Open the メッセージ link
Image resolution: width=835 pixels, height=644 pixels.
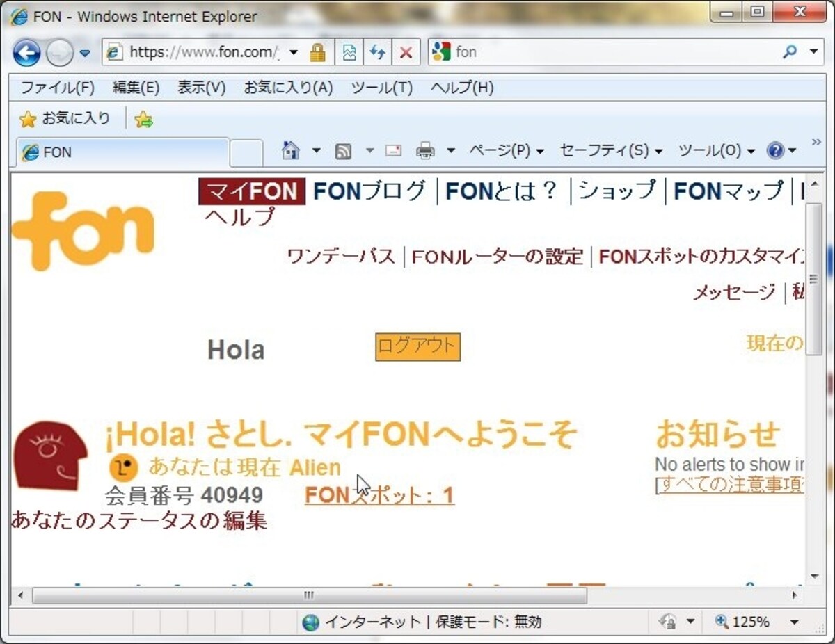coord(733,293)
